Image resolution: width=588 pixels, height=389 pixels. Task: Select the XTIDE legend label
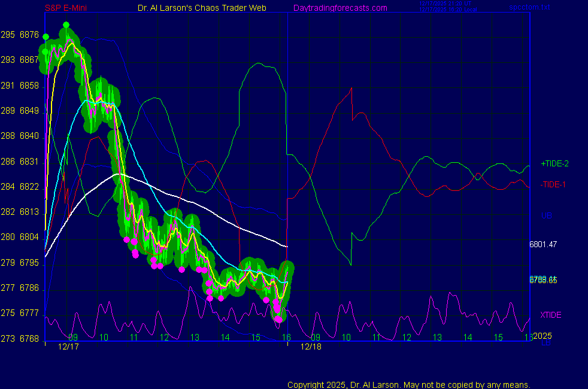click(x=551, y=315)
